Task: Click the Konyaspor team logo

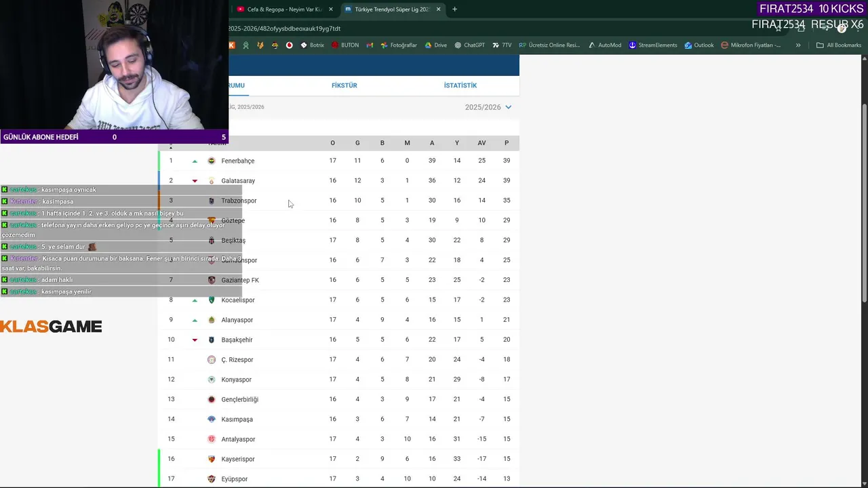Action: coord(212,380)
